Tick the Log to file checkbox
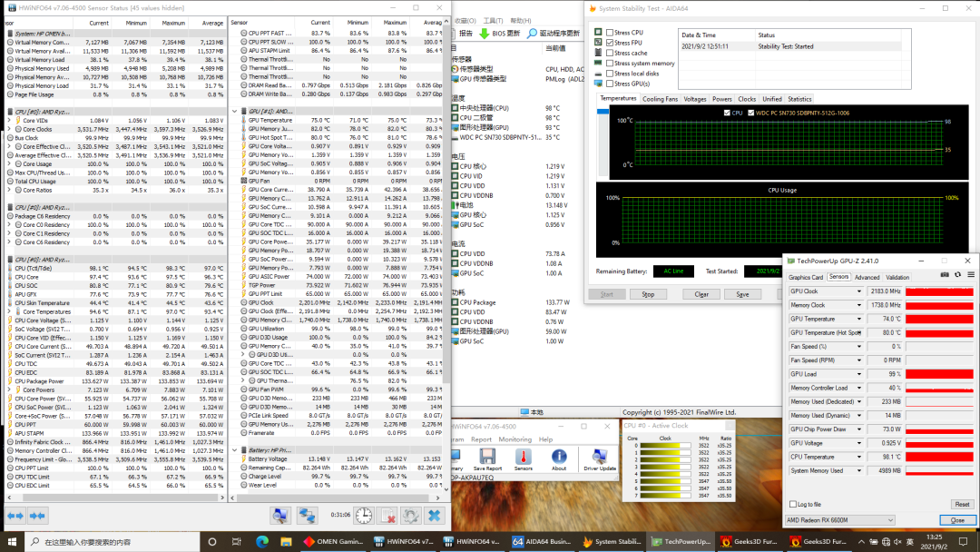This screenshot has height=552, width=980. pyautogui.click(x=792, y=504)
